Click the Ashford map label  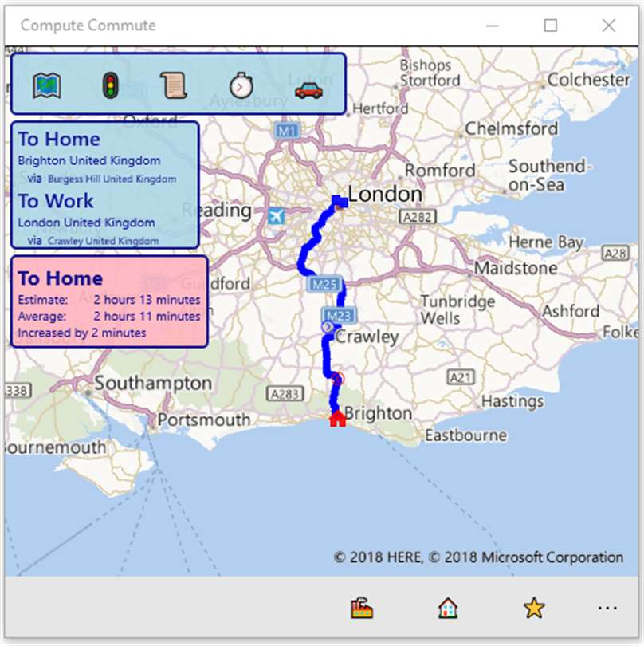(x=571, y=311)
